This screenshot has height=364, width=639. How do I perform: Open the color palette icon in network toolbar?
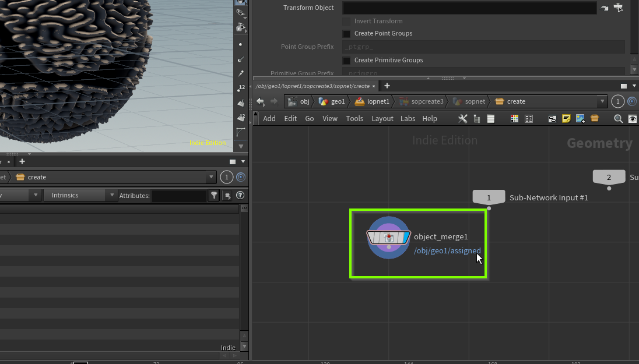tap(514, 119)
